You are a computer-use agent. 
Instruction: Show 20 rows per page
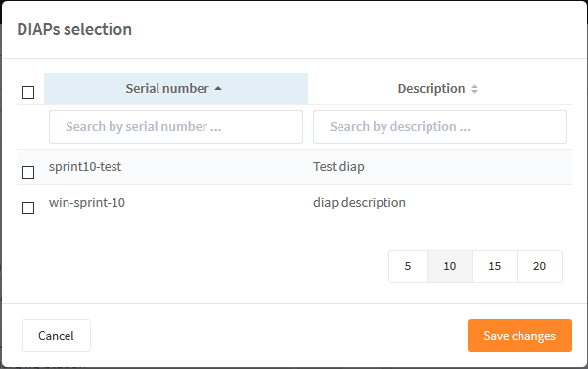(x=540, y=266)
